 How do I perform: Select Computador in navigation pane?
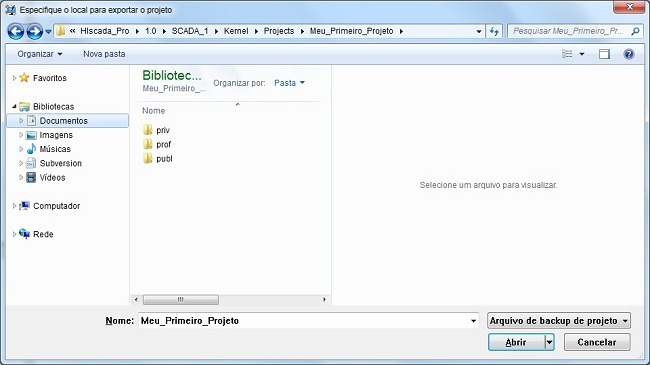56,206
